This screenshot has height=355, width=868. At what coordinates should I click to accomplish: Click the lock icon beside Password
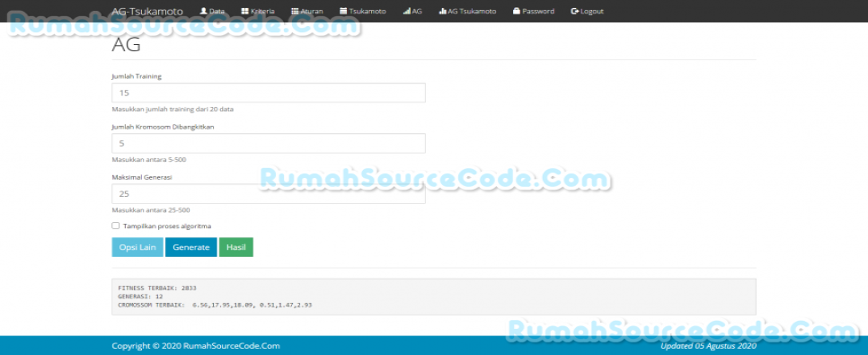(517, 11)
